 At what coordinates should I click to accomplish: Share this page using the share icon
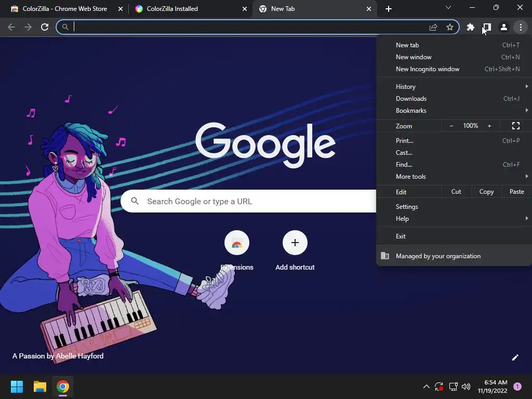(x=433, y=27)
